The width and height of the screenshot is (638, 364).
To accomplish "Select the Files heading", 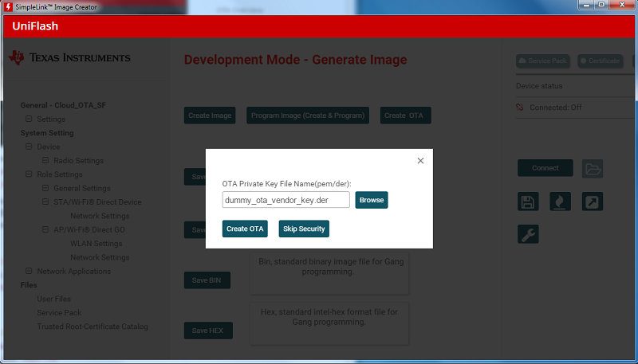I will [29, 285].
